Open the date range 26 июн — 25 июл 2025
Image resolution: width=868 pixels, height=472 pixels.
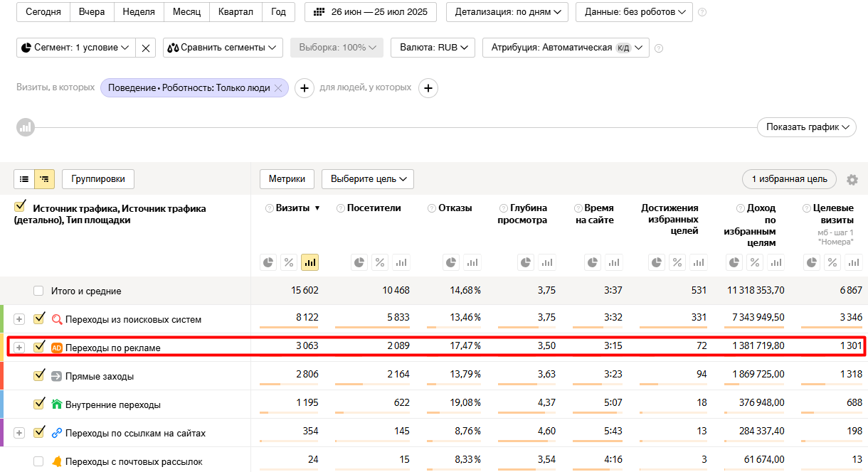[x=371, y=11]
